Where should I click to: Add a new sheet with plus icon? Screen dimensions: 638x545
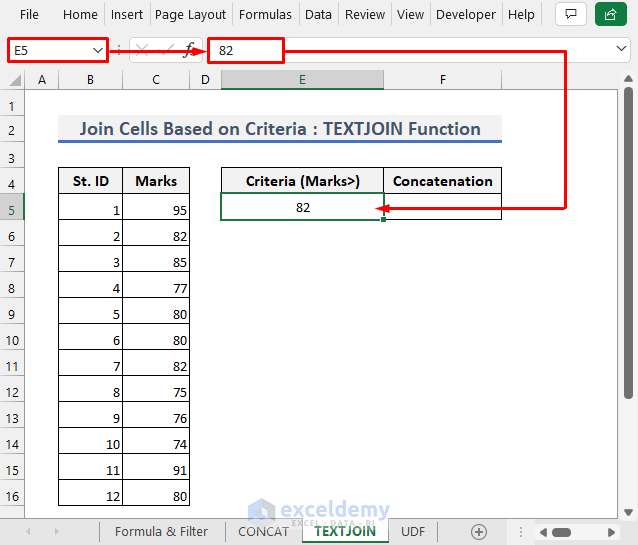(x=478, y=531)
